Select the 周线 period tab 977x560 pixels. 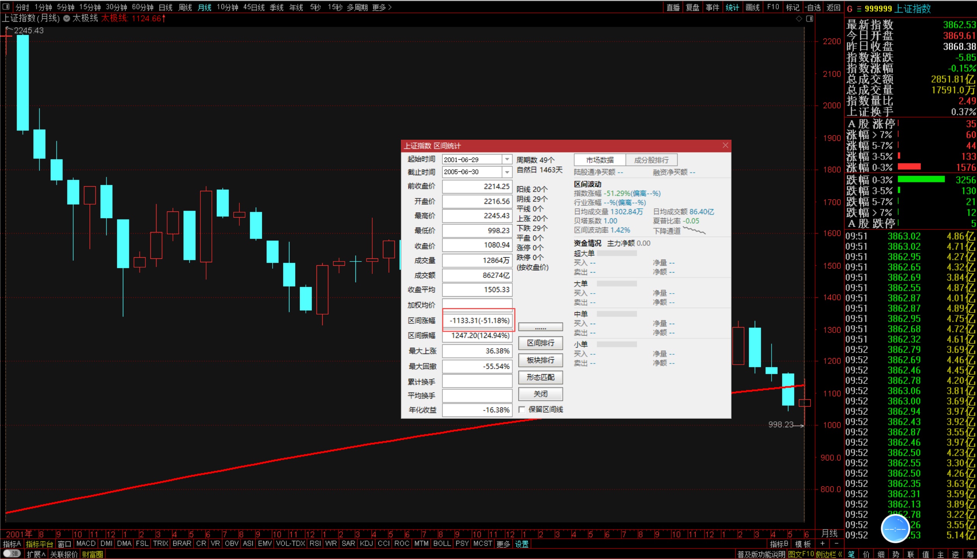(185, 7)
